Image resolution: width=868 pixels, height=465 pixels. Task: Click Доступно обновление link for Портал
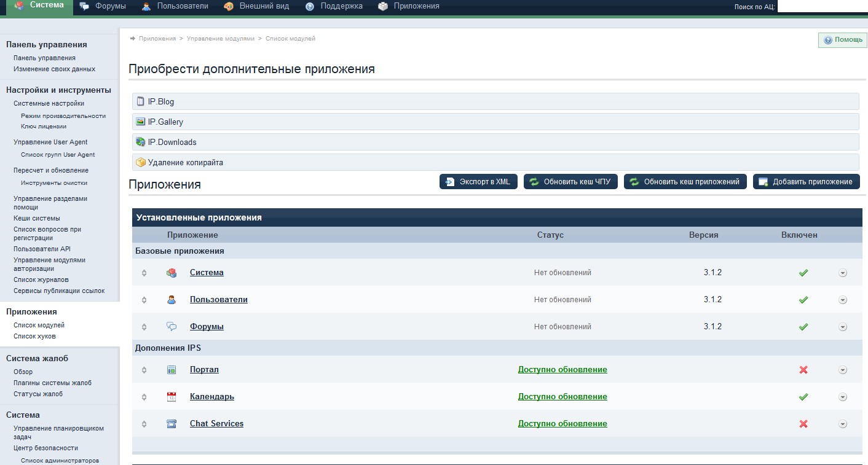562,370
